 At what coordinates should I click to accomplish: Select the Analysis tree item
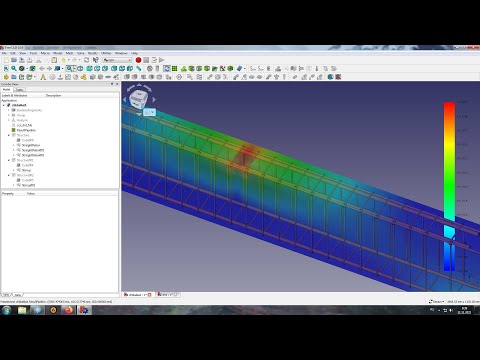(x=22, y=120)
